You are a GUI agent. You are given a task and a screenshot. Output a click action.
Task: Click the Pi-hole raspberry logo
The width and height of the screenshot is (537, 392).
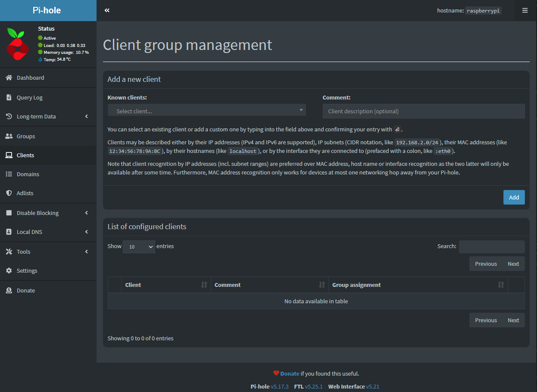[18, 44]
